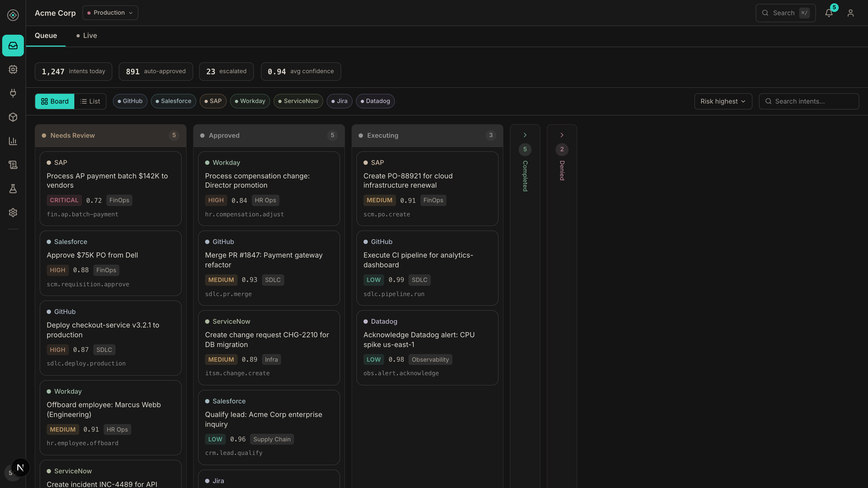Click the 23 escalated stat

tap(226, 71)
